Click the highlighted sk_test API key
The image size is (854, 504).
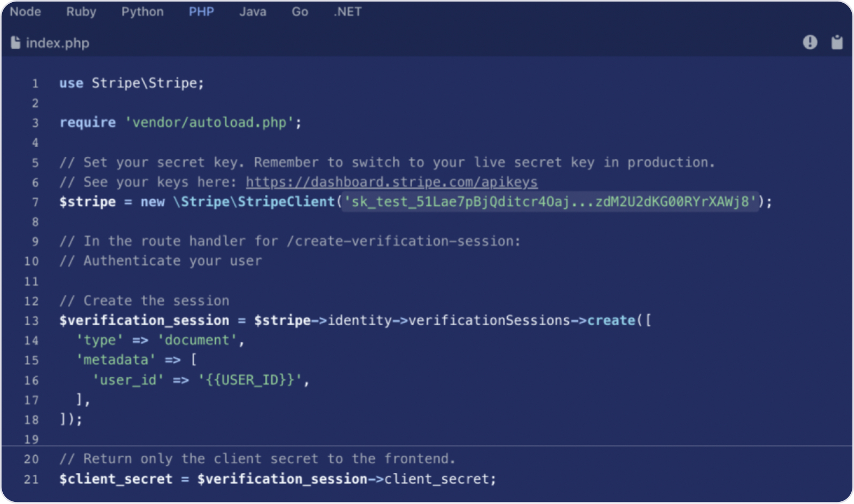click(550, 202)
